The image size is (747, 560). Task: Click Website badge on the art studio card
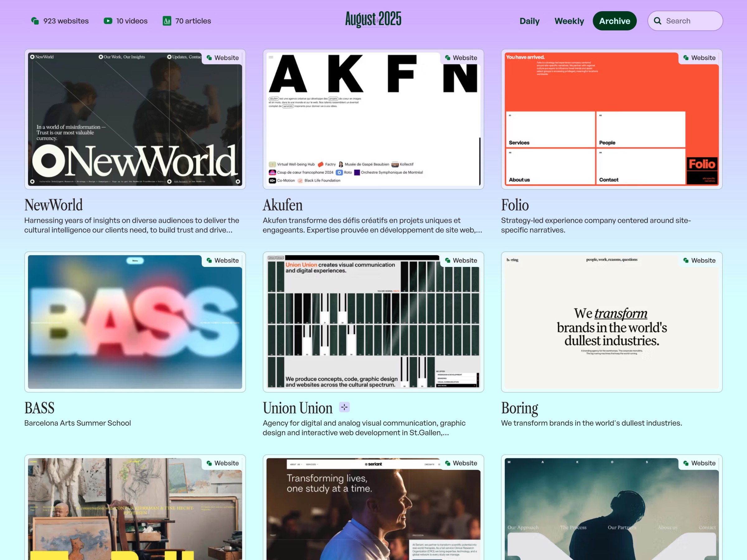pyautogui.click(x=223, y=463)
